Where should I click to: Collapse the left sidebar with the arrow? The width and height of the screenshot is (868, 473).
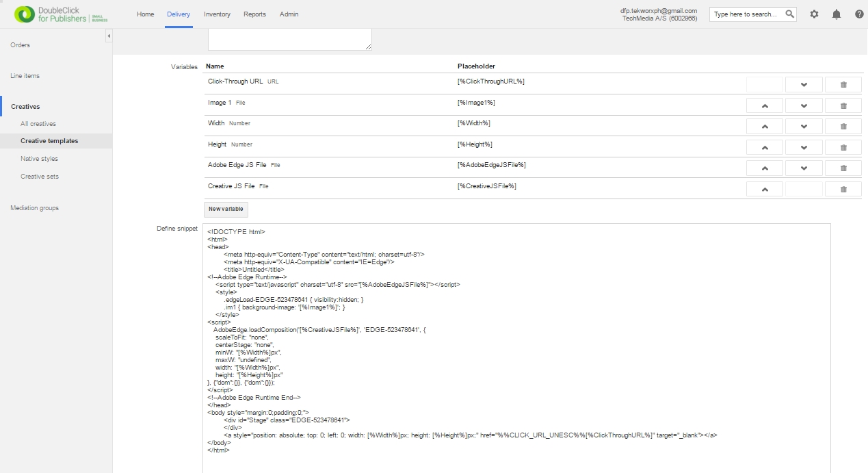tap(109, 36)
